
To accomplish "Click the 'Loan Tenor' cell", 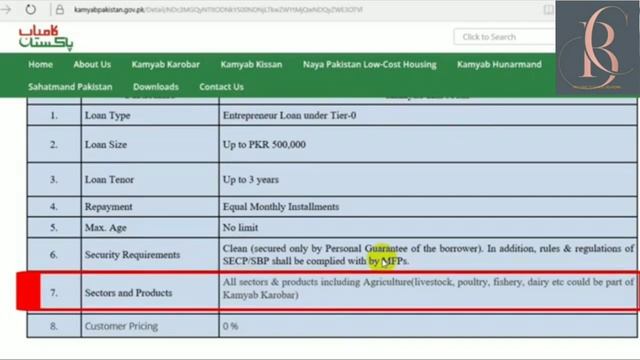I will [150, 180].
